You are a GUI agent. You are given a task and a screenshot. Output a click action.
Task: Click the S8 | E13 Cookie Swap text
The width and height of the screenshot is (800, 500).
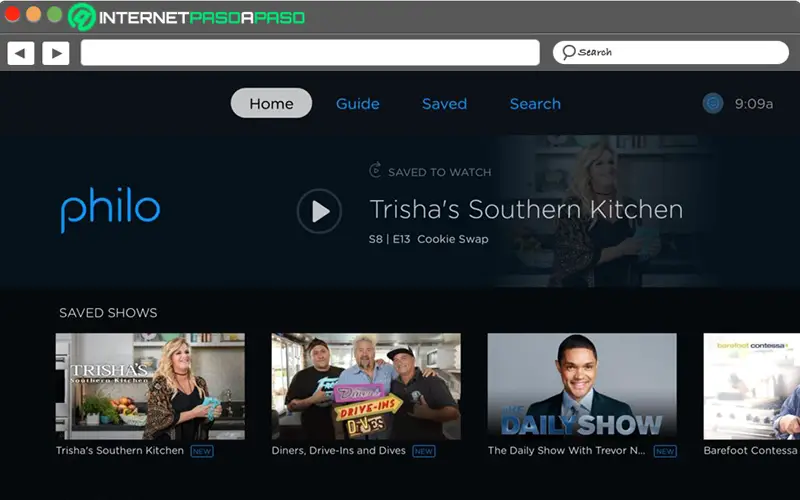(x=429, y=239)
